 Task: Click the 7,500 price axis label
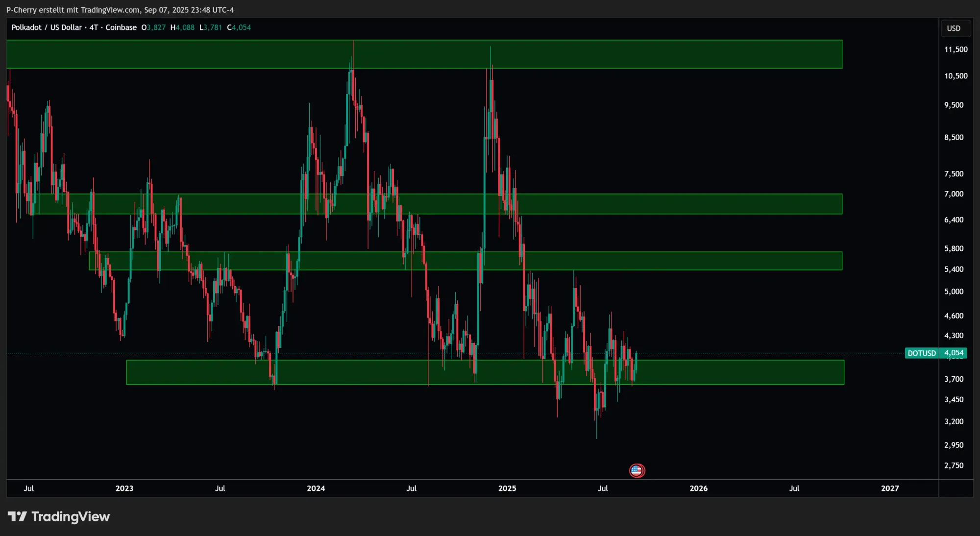[x=954, y=174]
